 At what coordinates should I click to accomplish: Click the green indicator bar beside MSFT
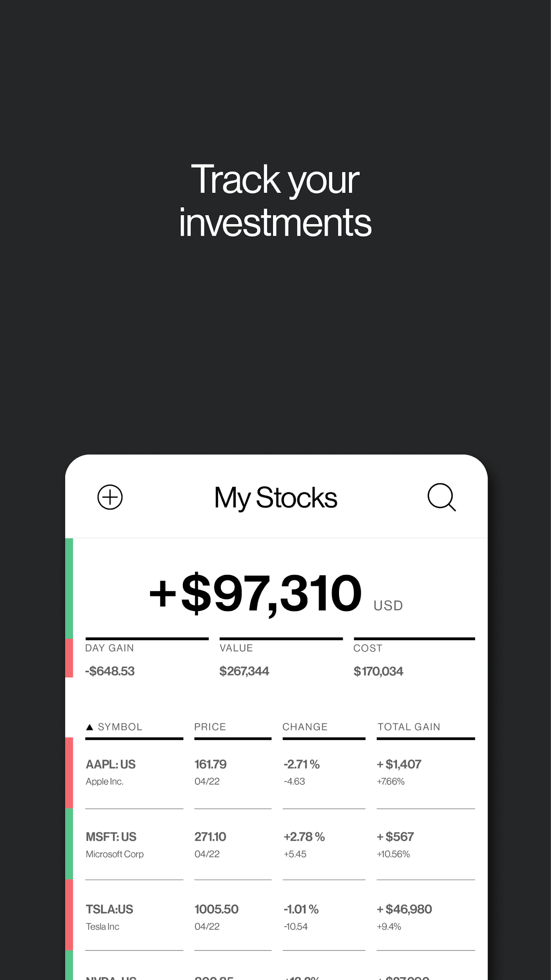tap(69, 844)
